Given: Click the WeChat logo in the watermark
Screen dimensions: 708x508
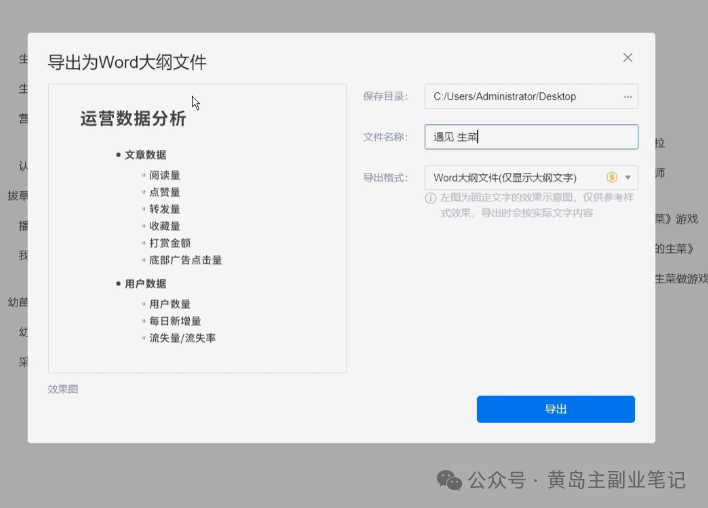Looking at the screenshot, I should (x=449, y=480).
